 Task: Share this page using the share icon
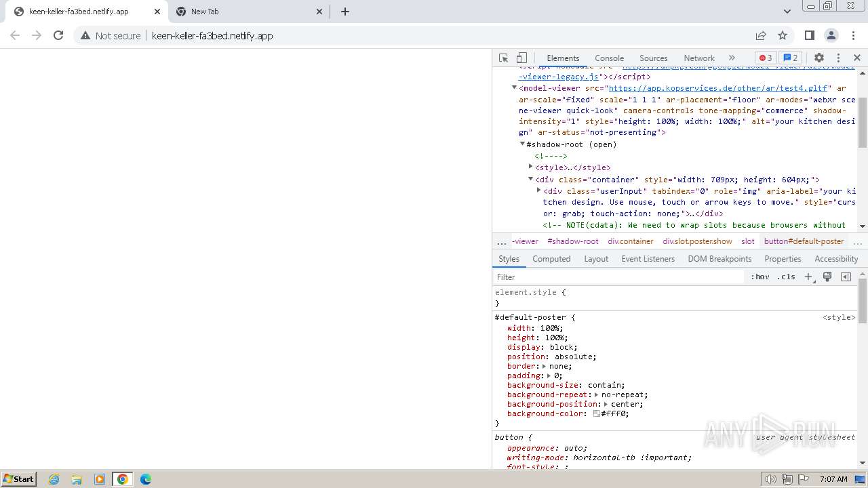click(761, 35)
